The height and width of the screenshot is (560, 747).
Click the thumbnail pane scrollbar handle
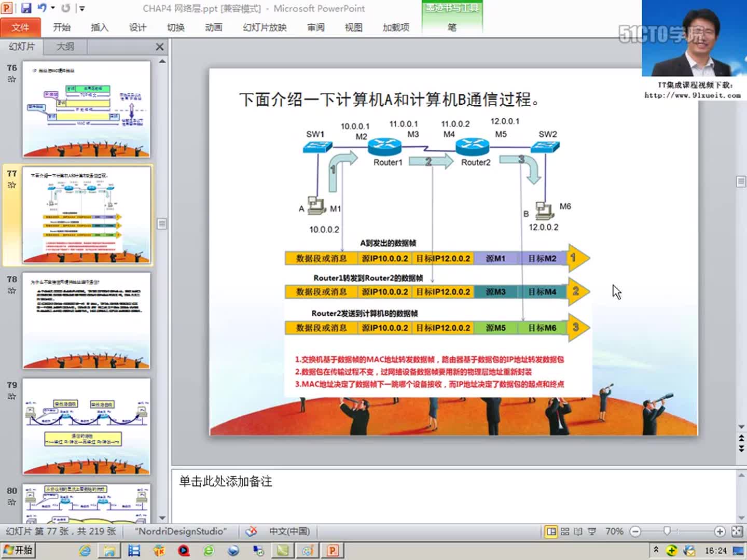click(x=162, y=224)
